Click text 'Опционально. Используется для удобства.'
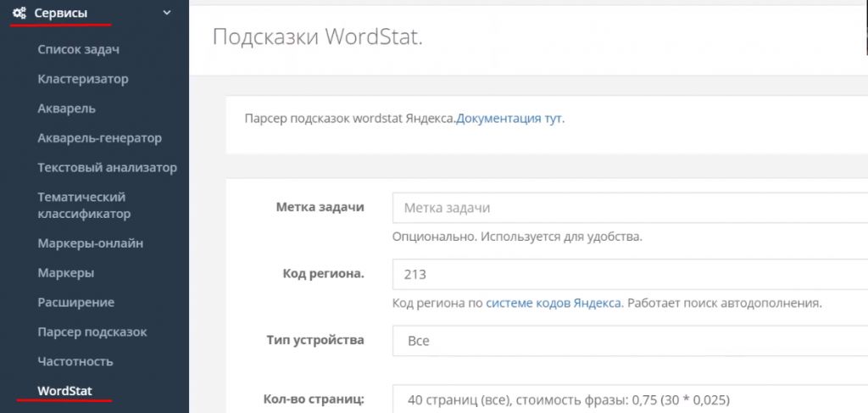 click(518, 237)
